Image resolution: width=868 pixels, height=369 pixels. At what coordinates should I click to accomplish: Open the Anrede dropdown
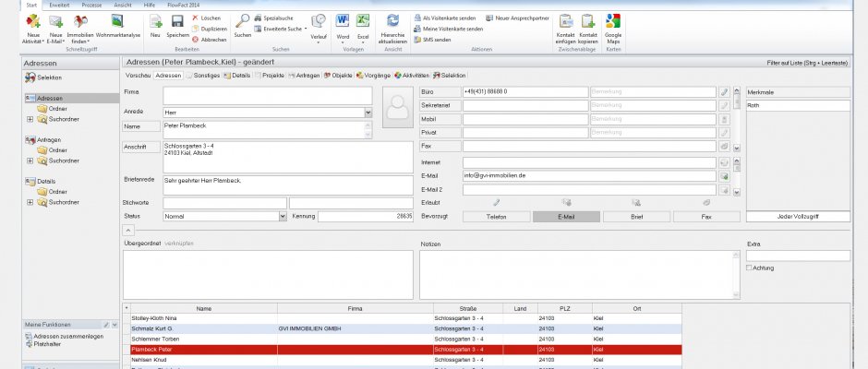tap(368, 113)
